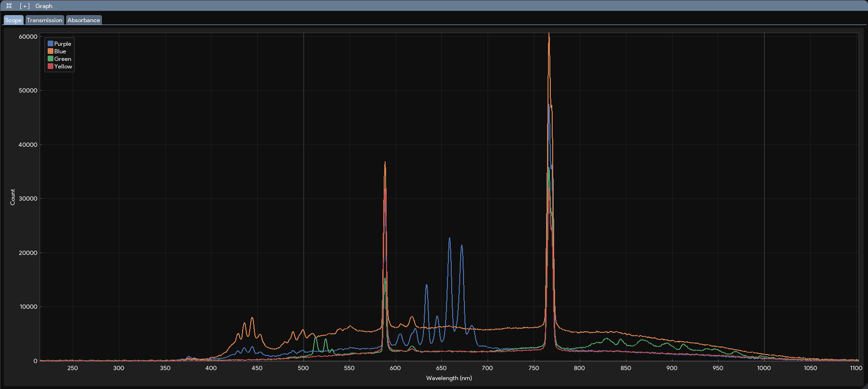Click the 500 wavelength tick label
The height and width of the screenshot is (389, 868).
click(303, 368)
